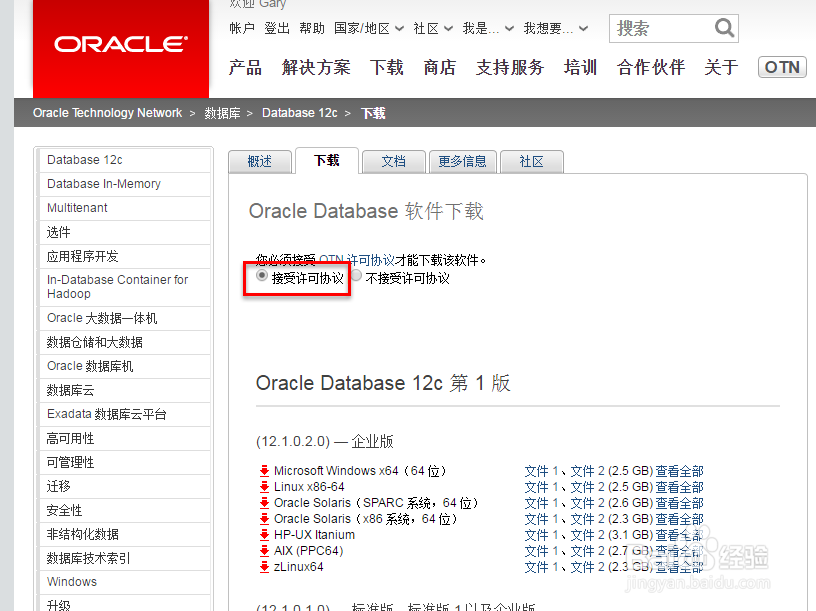Open the 商店 main menu item
Image resolution: width=816 pixels, height=611 pixels.
coord(440,68)
